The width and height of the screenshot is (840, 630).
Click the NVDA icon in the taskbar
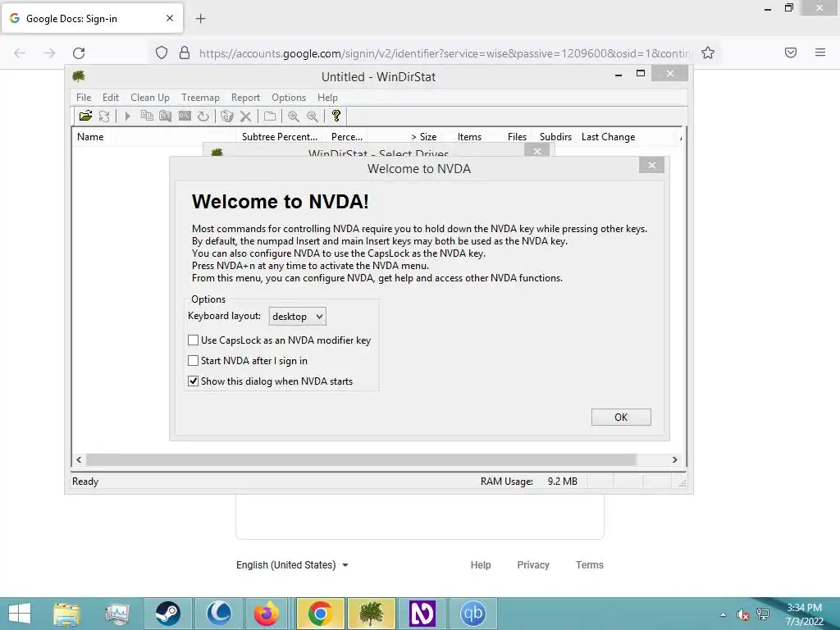point(422,614)
